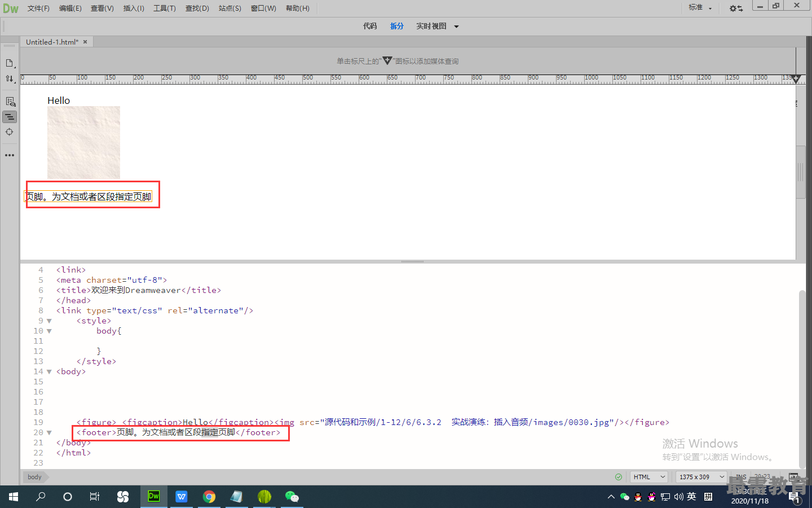Viewport: 812px width, 508px height.
Task: Click the footer code on line 20
Action: tap(178, 432)
